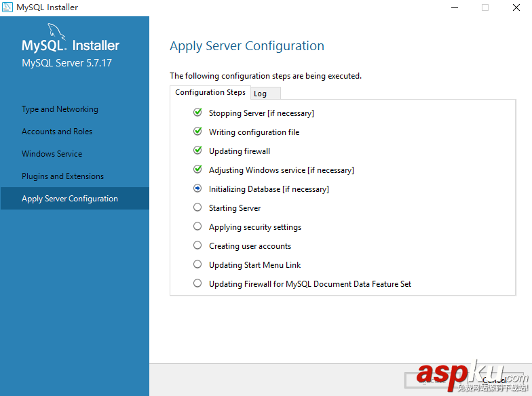Select the Creating user accounts step circle

click(x=197, y=245)
